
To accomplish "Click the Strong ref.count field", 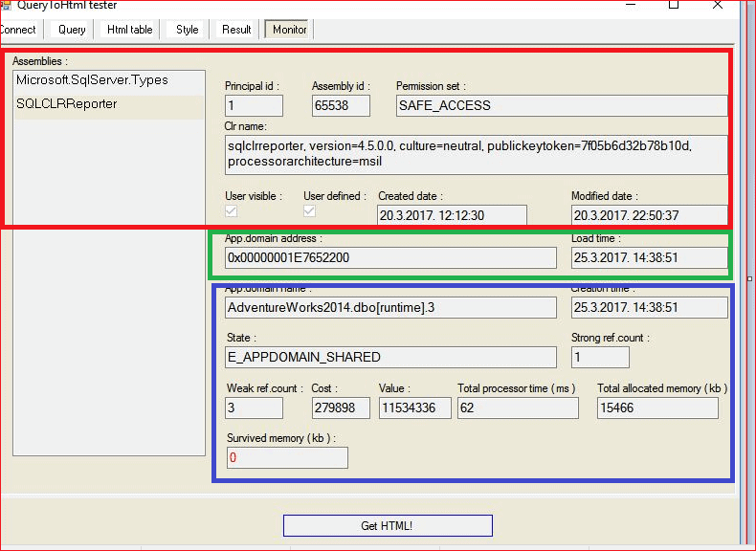I will (x=600, y=357).
